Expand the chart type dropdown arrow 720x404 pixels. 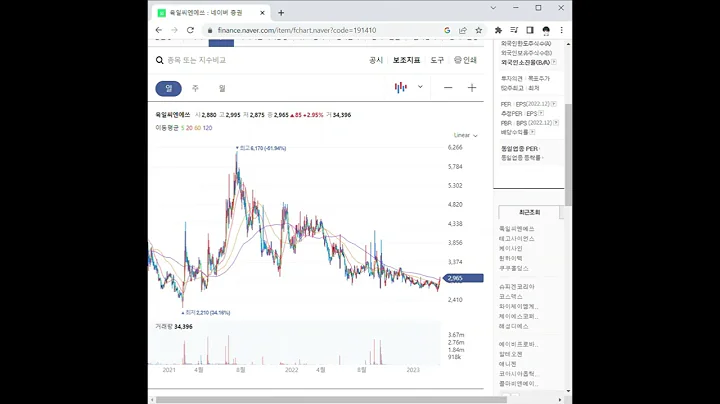pyautogui.click(x=420, y=87)
